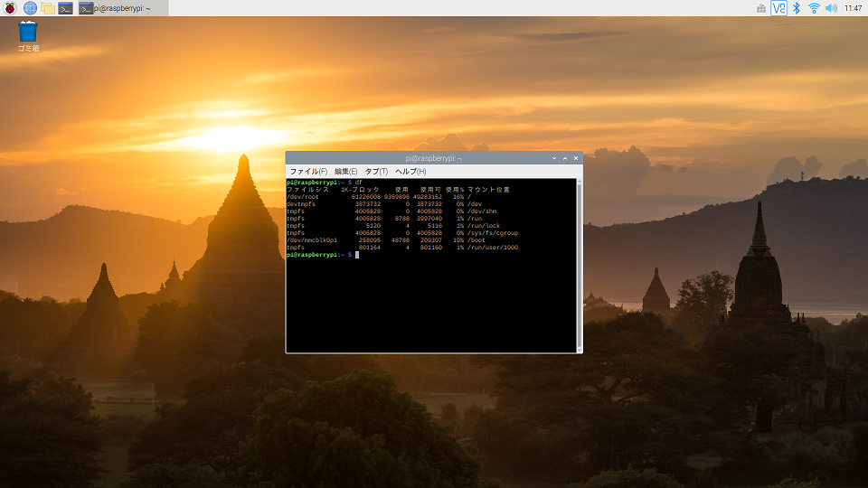Click the '/dev/mmcblk0p1' filesystem entry
The width and height of the screenshot is (868, 488).
click(312, 240)
